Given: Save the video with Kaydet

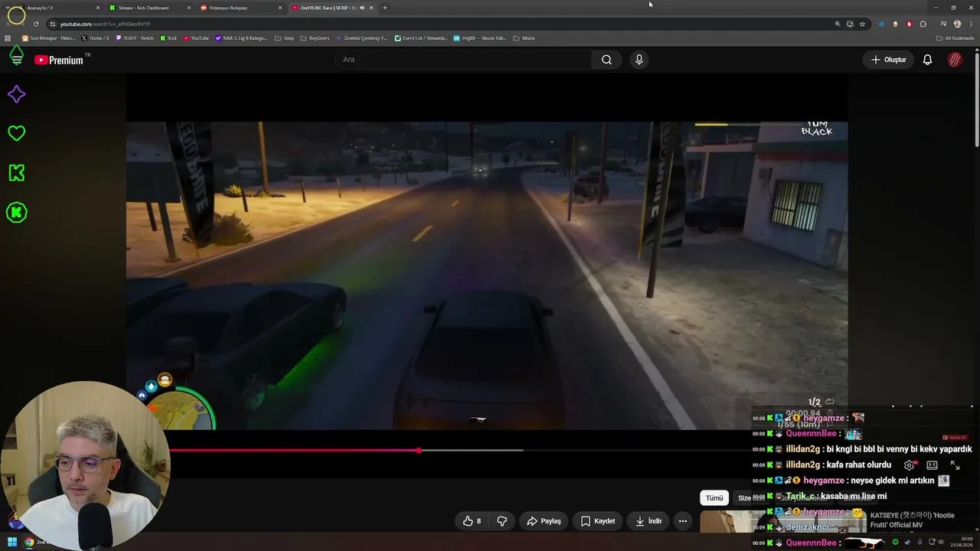Looking at the screenshot, I should (598, 521).
